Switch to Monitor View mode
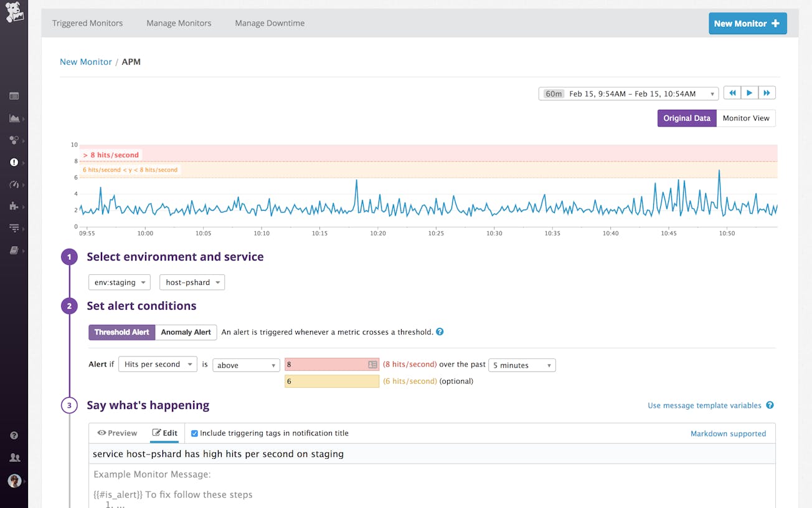812x508 pixels. (746, 118)
